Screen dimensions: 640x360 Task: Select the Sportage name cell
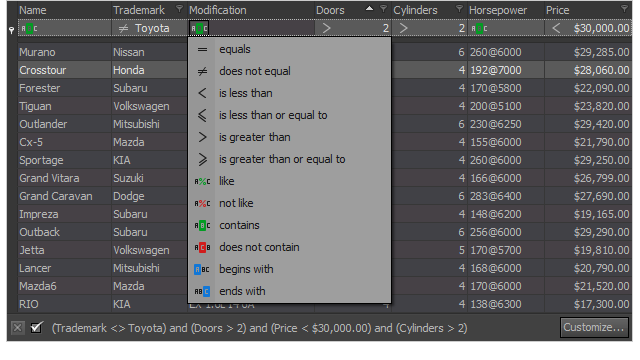click(x=64, y=160)
